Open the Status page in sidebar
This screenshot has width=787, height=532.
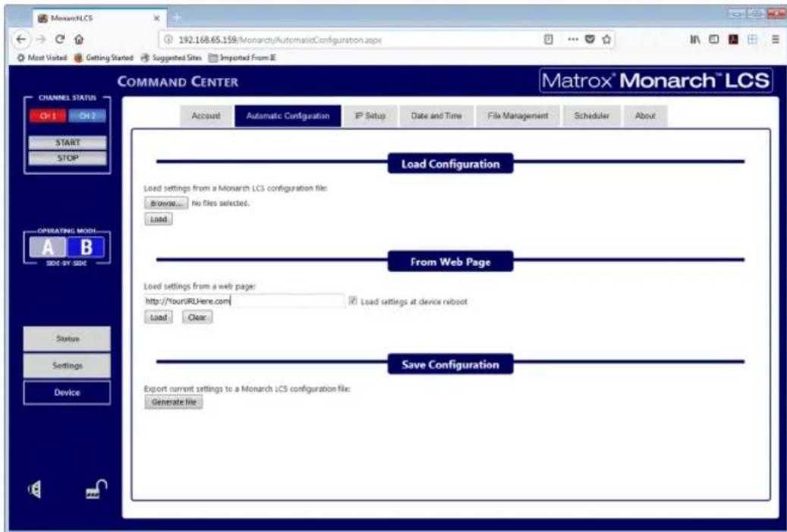(x=68, y=338)
